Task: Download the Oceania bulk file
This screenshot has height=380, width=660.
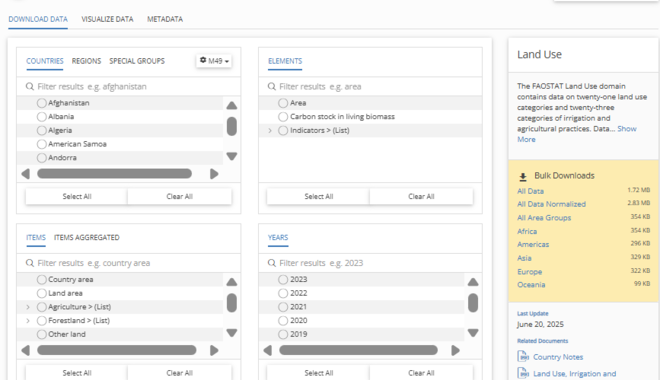Action: (x=531, y=285)
